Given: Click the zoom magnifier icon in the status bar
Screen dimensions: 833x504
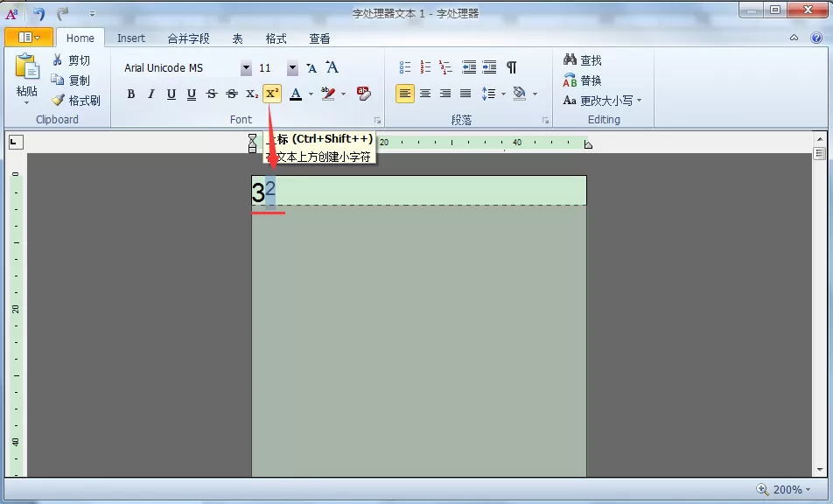Looking at the screenshot, I should coord(762,489).
